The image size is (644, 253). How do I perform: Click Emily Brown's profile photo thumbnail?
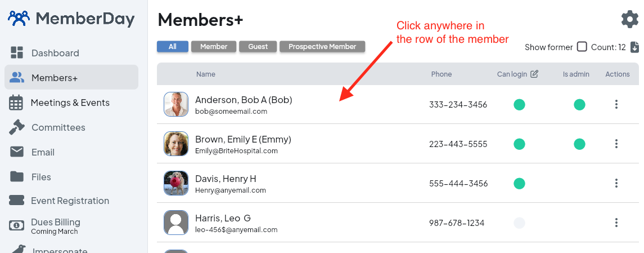coord(175,144)
